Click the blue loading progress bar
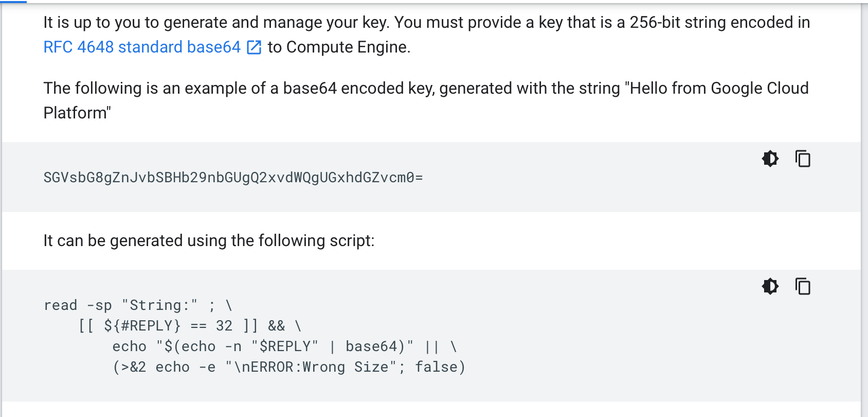 13,2
